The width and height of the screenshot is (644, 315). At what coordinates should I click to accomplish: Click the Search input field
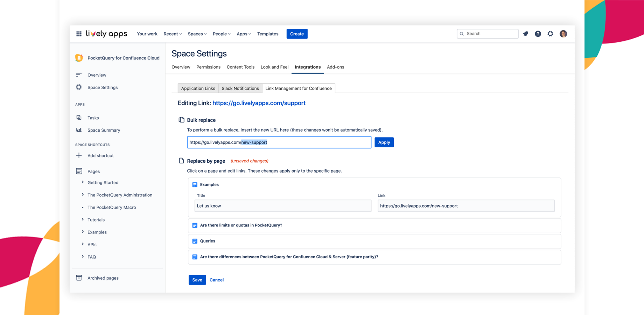point(488,33)
